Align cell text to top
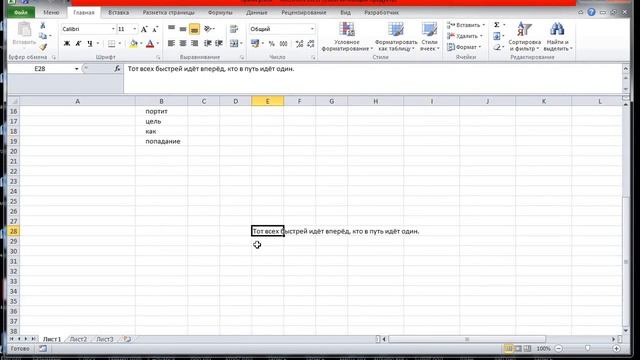This screenshot has width=640, height=360. click(171, 29)
